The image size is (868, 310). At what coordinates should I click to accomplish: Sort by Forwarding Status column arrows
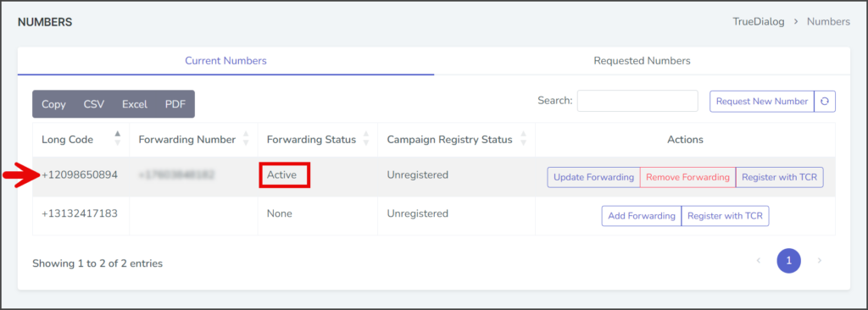click(365, 138)
